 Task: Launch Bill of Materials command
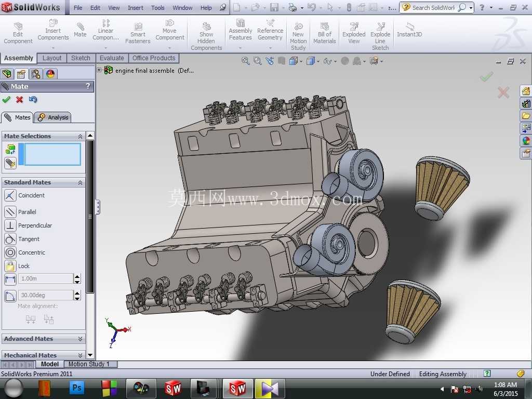pos(324,33)
